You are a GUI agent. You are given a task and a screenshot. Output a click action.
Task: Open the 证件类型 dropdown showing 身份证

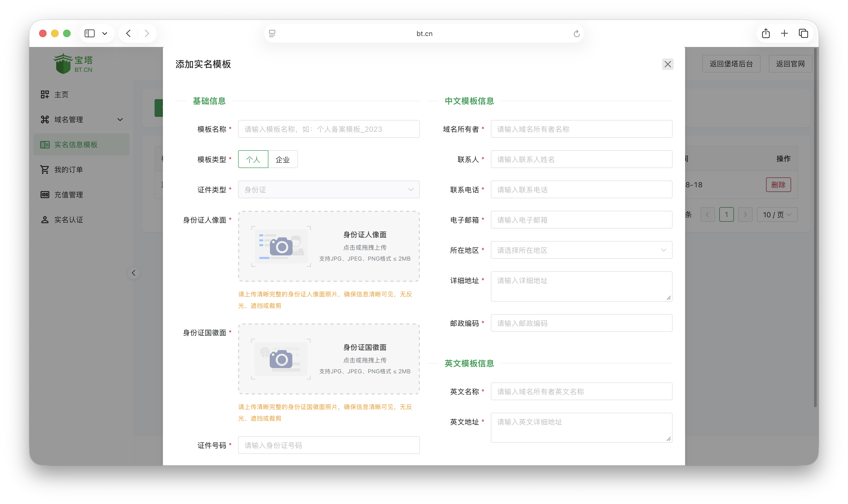(328, 189)
